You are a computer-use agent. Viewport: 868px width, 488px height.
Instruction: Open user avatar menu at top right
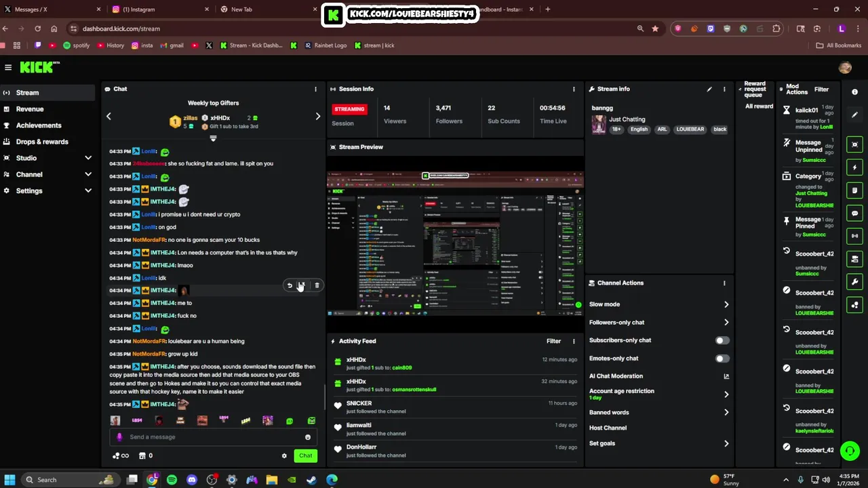pos(845,67)
